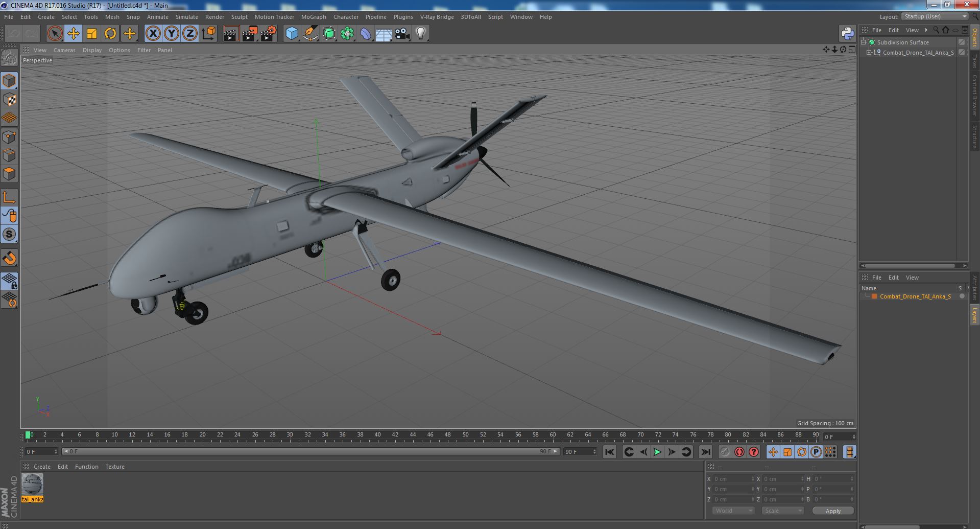
Task: Open the MoGraph menu
Action: 314,17
